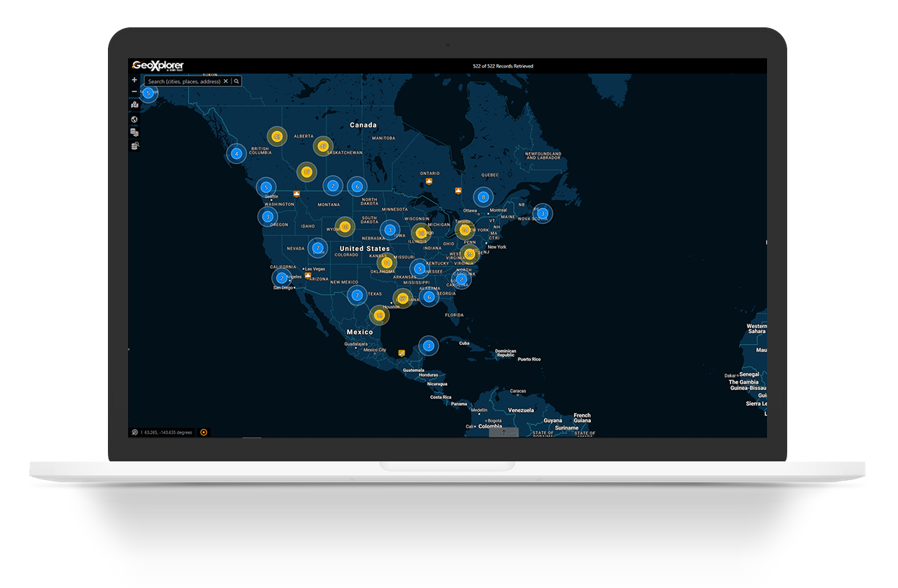Open the blue cluster of 7 in west Texas
This screenshot has height=588, width=898.
[x=357, y=294]
